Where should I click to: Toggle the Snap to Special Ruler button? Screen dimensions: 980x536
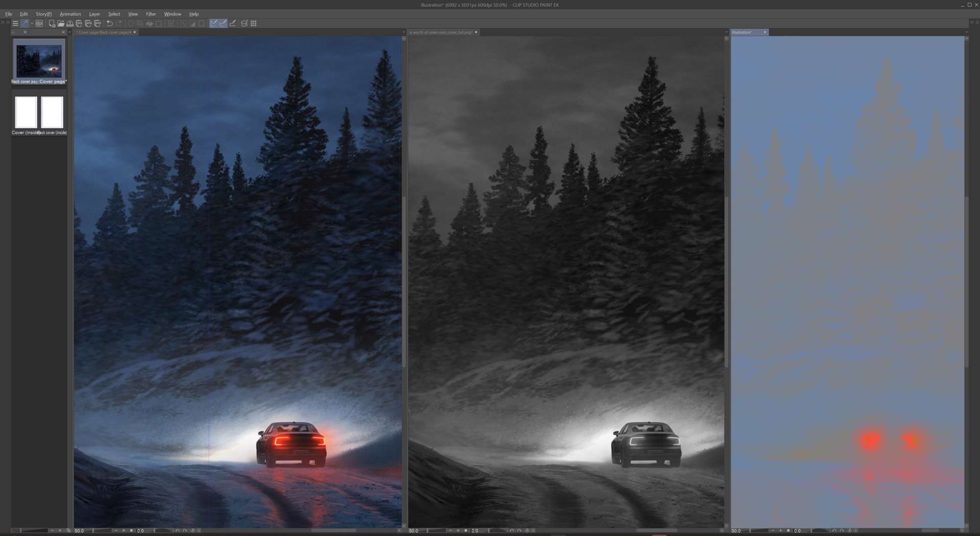tap(223, 23)
